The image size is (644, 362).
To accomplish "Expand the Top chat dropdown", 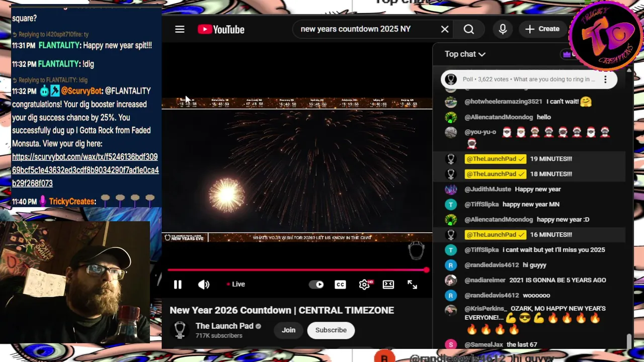I will (x=465, y=54).
